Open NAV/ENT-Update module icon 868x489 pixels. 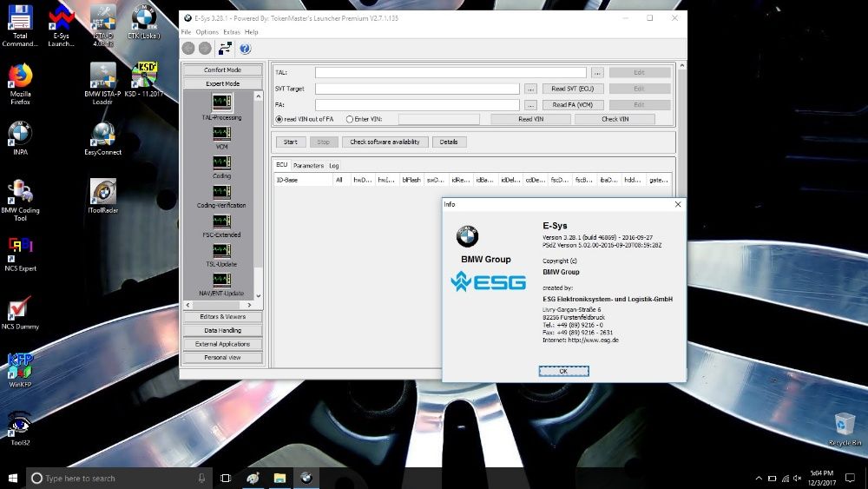(x=222, y=281)
